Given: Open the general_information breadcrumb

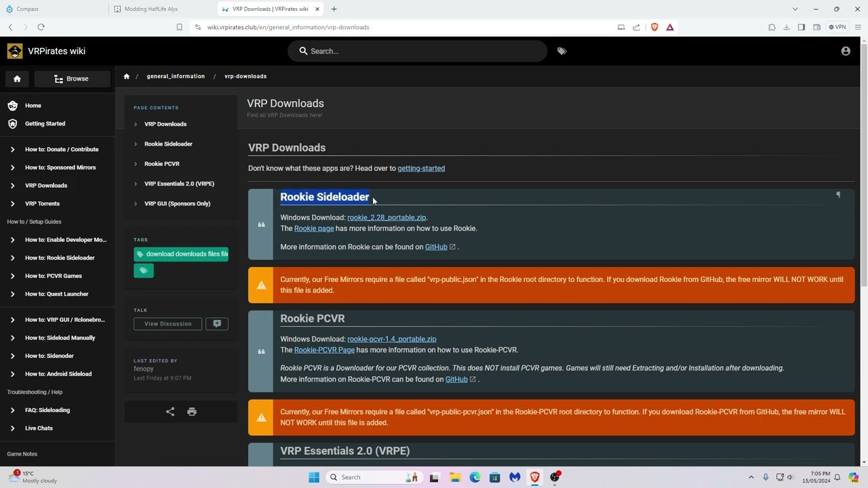Looking at the screenshot, I should point(176,76).
